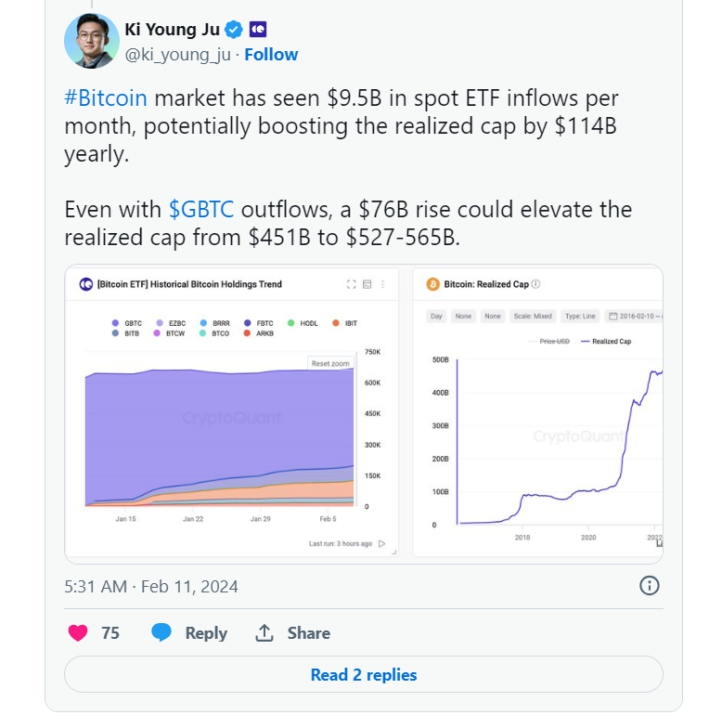Viewport: 722px width, 728px height.
Task: Like the tweet with the heart icon
Action: (79, 632)
